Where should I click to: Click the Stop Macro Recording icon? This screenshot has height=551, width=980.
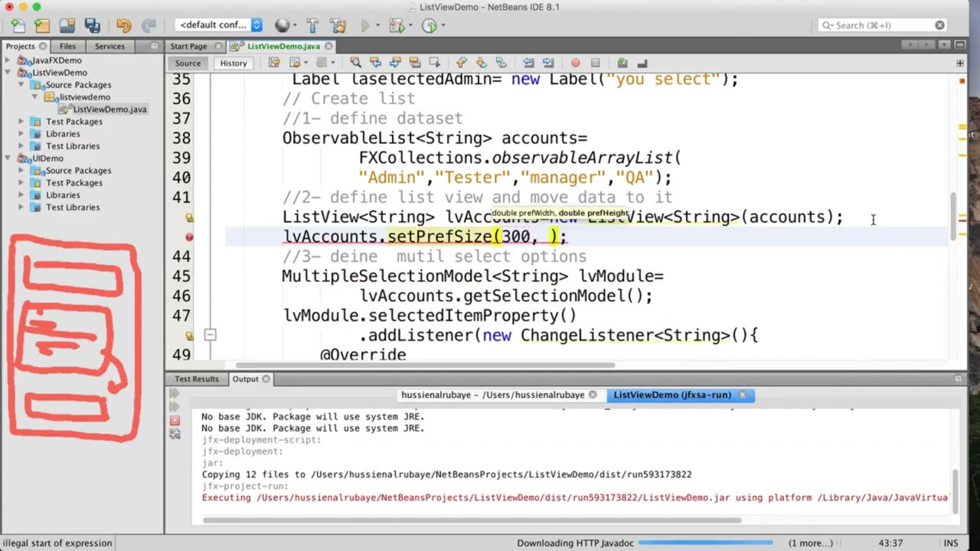pos(595,63)
